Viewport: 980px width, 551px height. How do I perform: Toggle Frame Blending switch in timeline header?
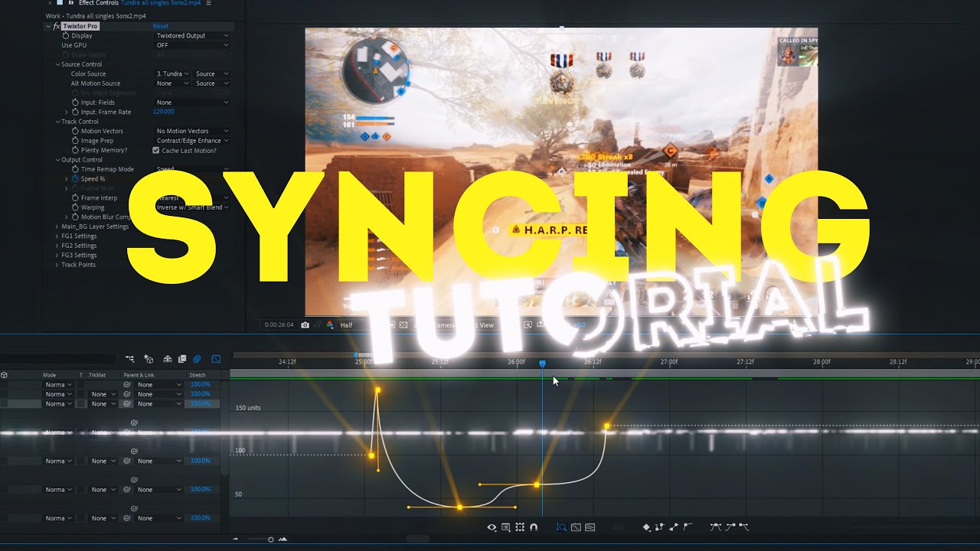[182, 359]
